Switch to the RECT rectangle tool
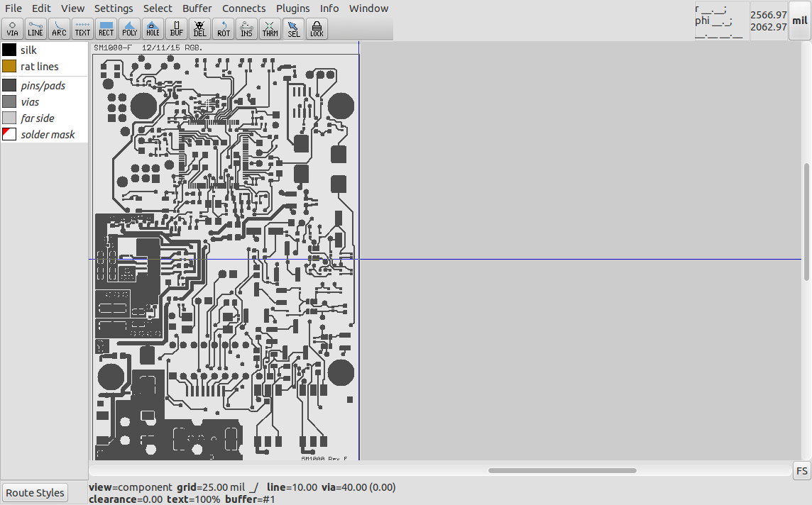 106,28
